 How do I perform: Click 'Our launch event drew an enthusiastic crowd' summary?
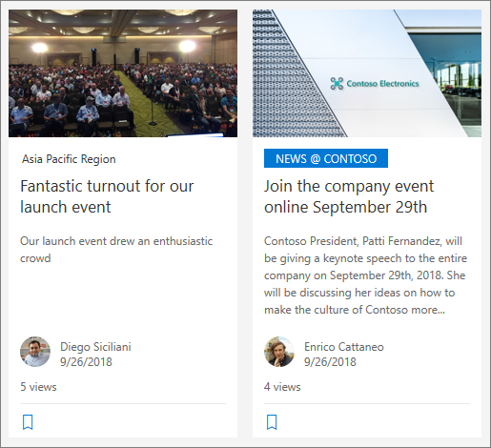tap(116, 250)
